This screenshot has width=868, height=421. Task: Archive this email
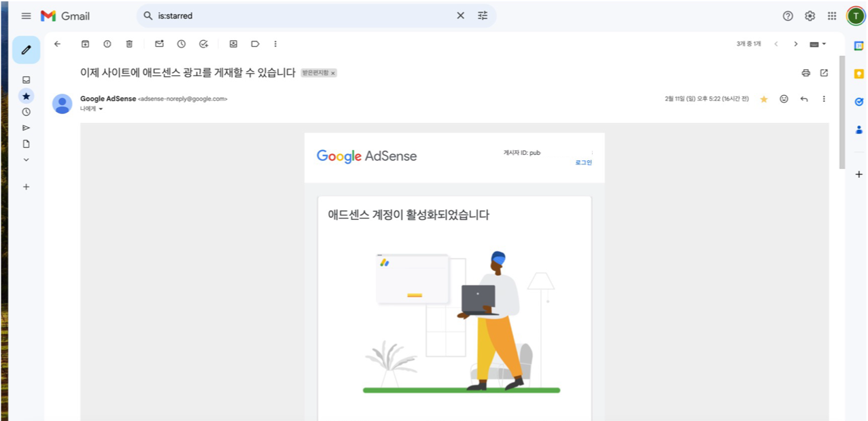click(x=85, y=43)
